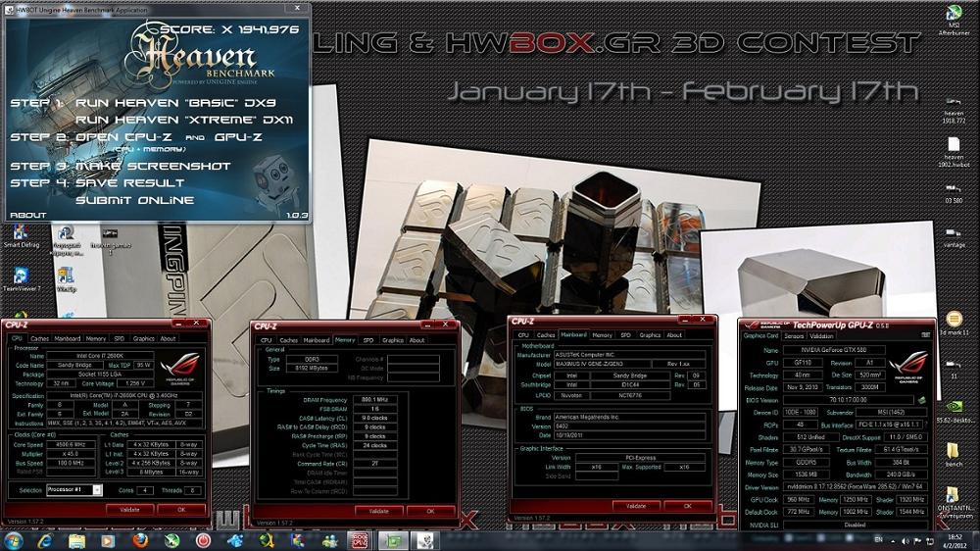The width and height of the screenshot is (980, 551).
Task: Switch to Sensors tab in GPU-Z
Action: (x=794, y=336)
